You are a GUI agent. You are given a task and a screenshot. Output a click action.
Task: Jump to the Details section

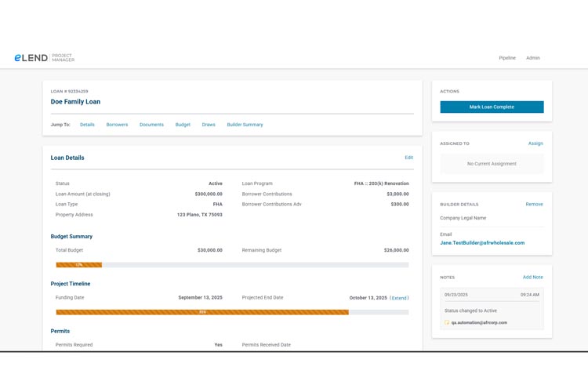tap(87, 125)
